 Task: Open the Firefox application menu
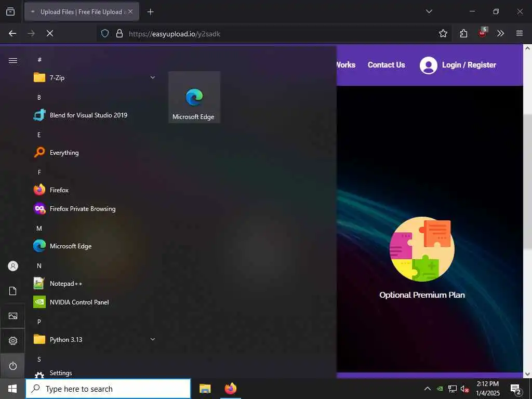coord(519,33)
